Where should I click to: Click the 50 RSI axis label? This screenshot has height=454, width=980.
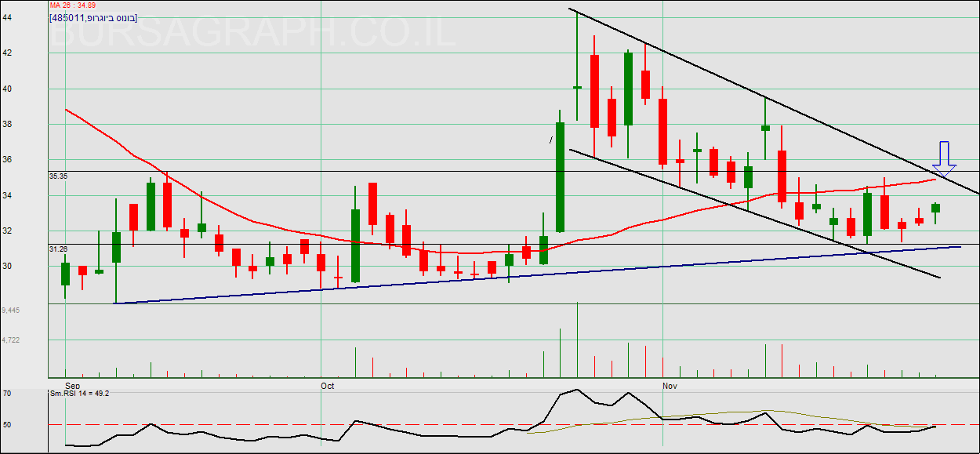click(6, 424)
